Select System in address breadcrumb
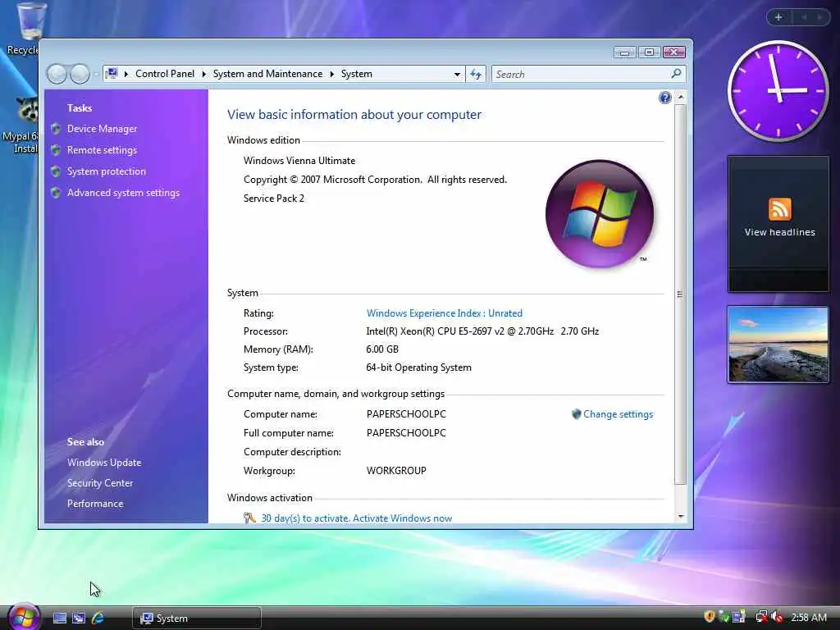This screenshot has height=630, width=840. coord(356,74)
